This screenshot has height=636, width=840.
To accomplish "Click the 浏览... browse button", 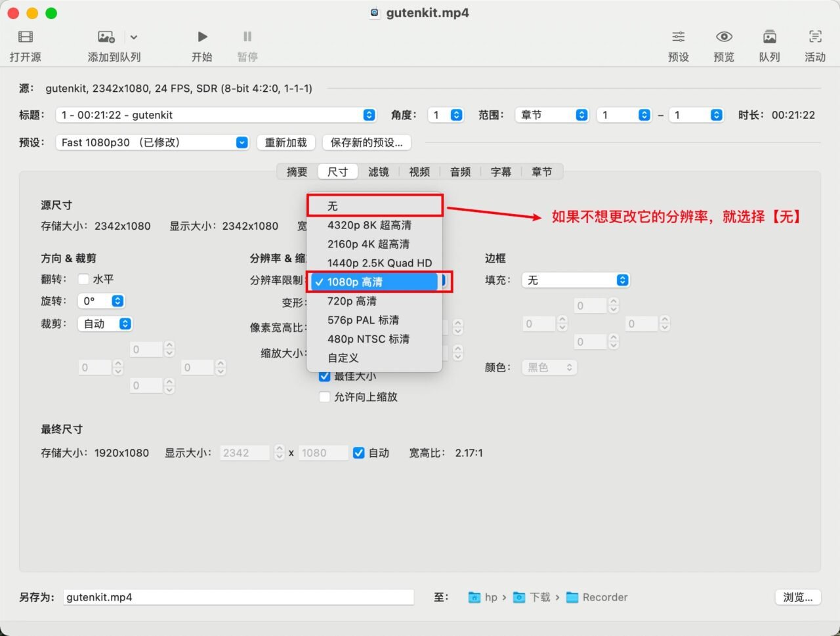I will (x=797, y=597).
